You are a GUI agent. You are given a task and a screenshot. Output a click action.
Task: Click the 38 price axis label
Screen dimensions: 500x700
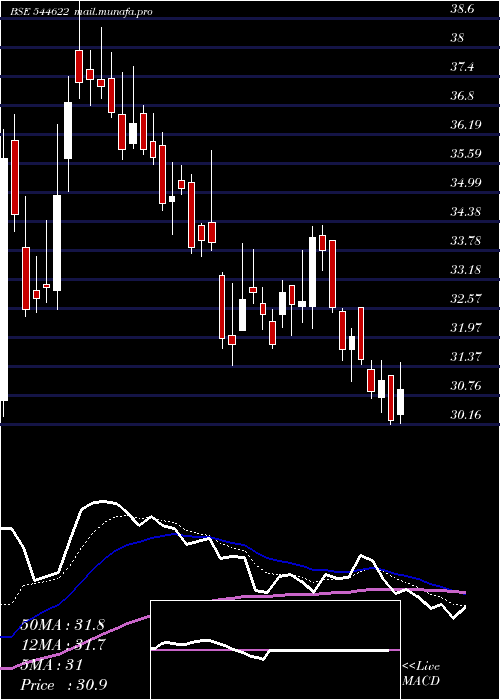tap(457, 38)
